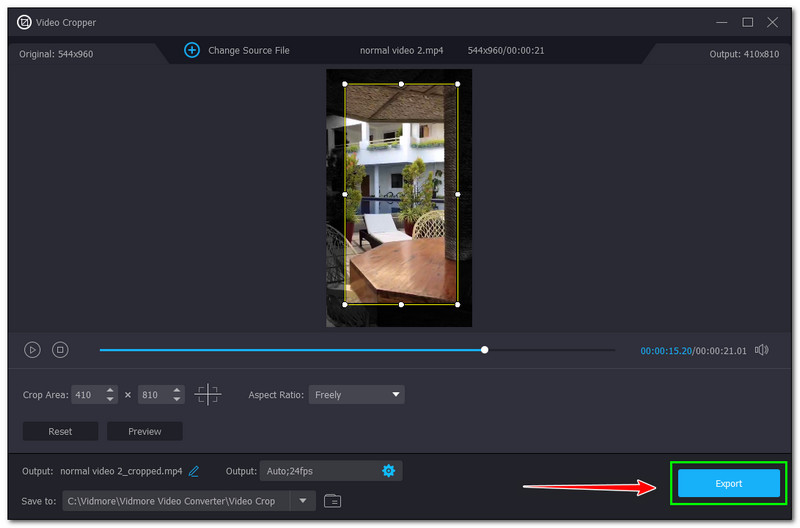
Task: Click the Video Cropper app logo icon
Action: (x=24, y=22)
